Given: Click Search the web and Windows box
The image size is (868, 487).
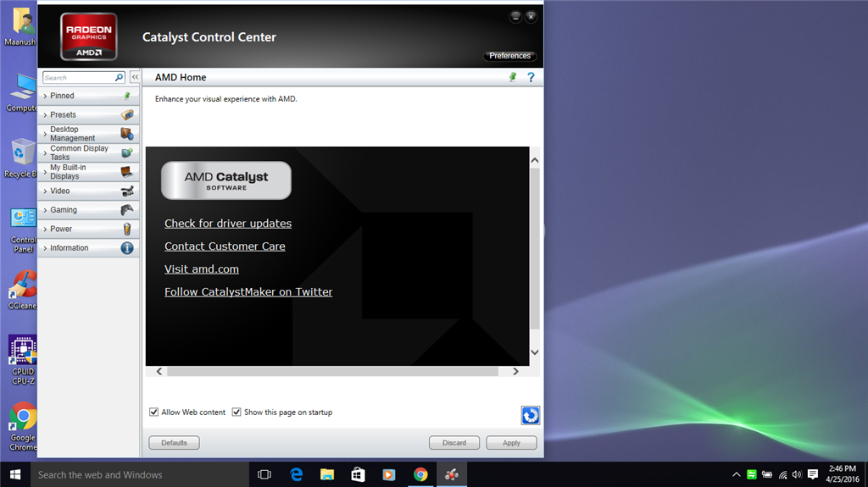Looking at the screenshot, I should [x=140, y=474].
